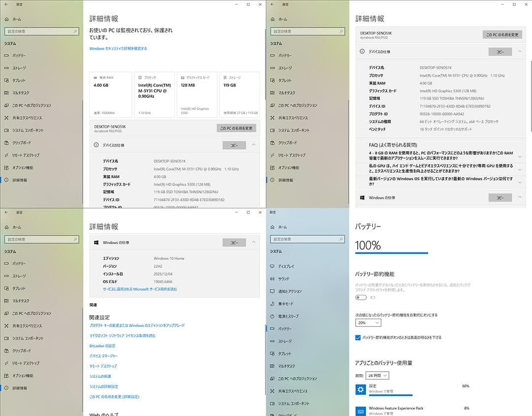Collapse デバイスの仕様 section in top-left window
This screenshot has height=416, width=532.
(x=254, y=145)
